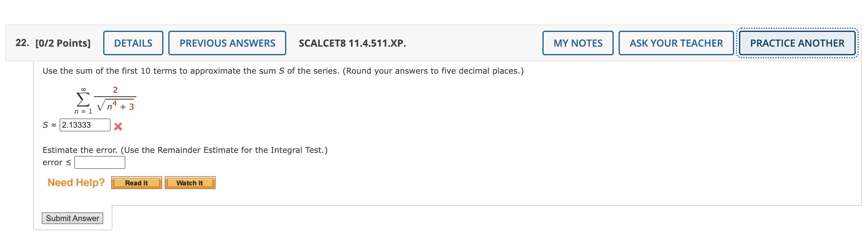The height and width of the screenshot is (237, 868).
Task: Click the Read It help icon button
Action: coord(136,183)
